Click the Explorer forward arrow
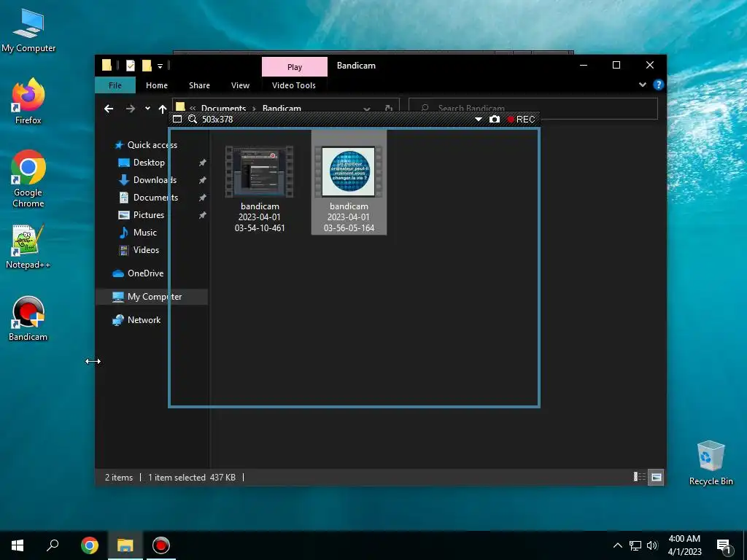This screenshot has width=747, height=560. point(130,109)
